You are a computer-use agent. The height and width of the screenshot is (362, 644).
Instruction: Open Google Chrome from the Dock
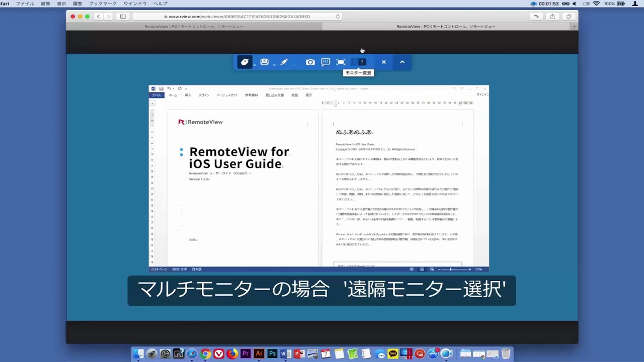pos(205,354)
